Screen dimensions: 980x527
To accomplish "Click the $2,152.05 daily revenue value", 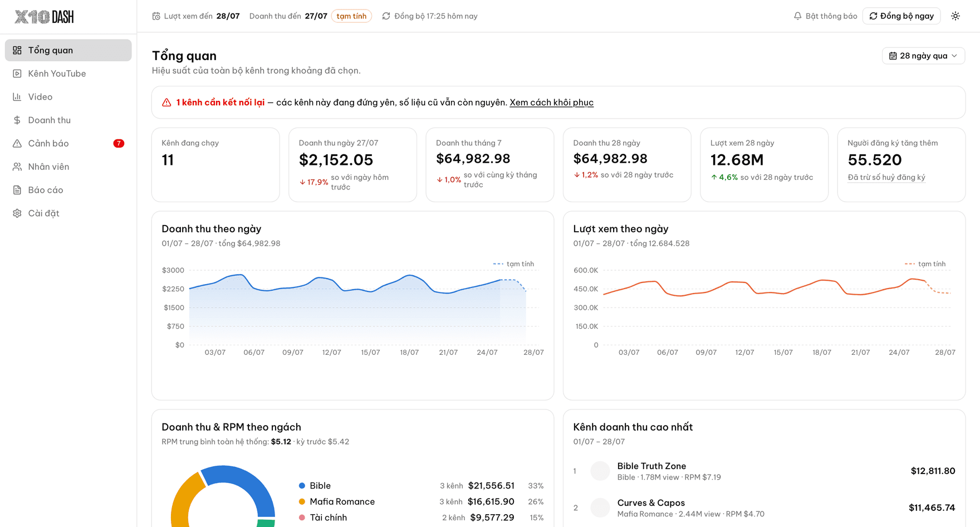I will 336,160.
